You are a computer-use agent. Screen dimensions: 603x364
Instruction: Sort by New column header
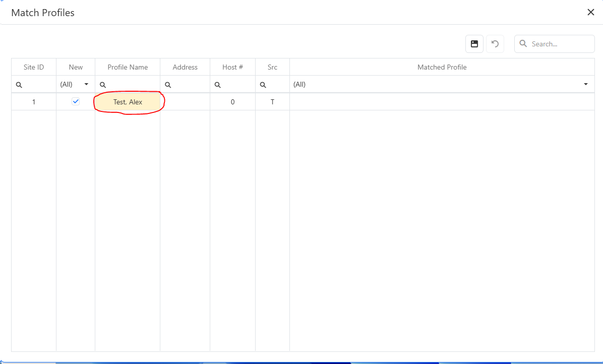pyautogui.click(x=76, y=67)
